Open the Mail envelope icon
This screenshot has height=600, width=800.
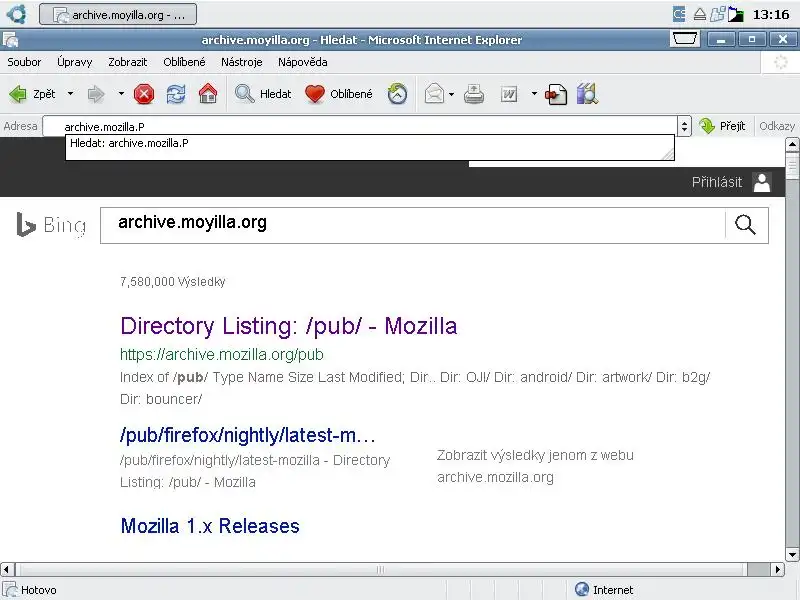[434, 94]
